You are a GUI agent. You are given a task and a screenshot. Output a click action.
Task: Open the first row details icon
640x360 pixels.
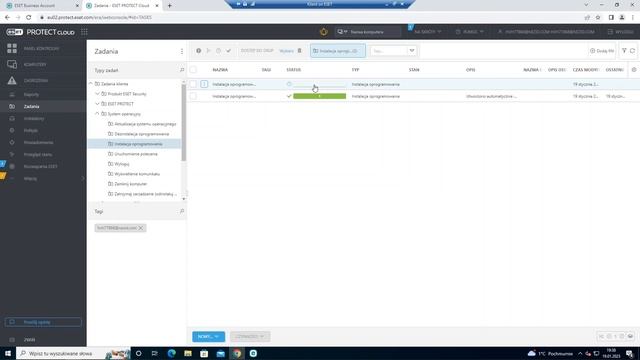204,84
